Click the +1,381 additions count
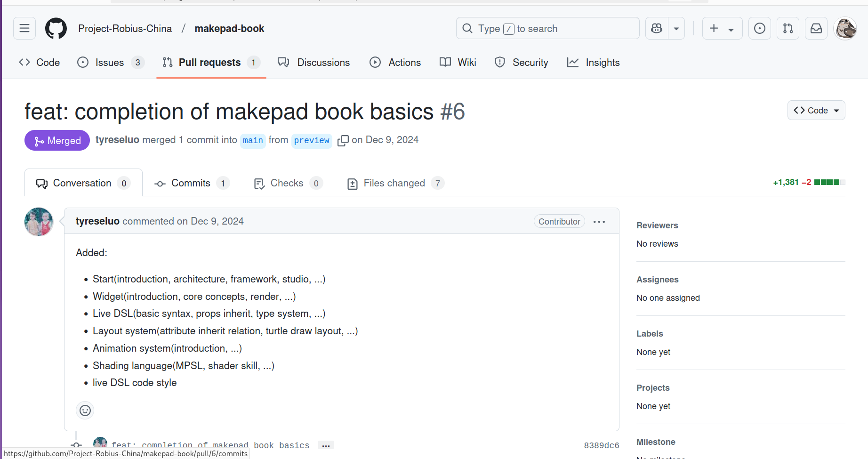The height and width of the screenshot is (459, 868). tap(786, 182)
